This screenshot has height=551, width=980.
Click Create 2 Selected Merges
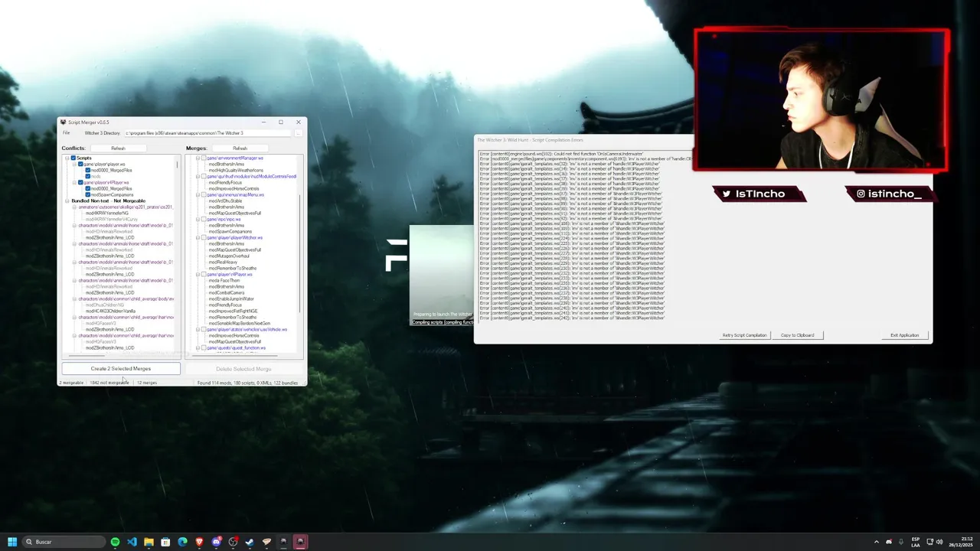(x=121, y=368)
